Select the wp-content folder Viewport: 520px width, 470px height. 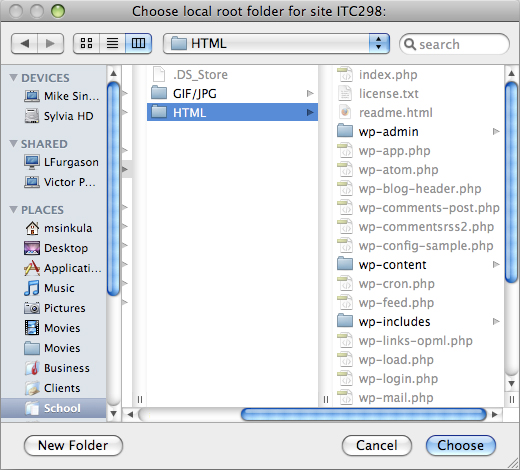click(418, 265)
